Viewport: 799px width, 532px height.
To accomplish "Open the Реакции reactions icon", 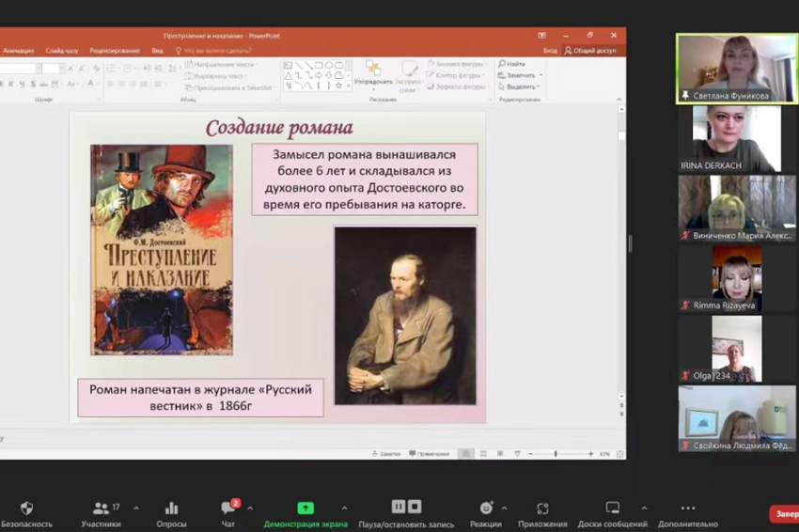I will pyautogui.click(x=486, y=509).
